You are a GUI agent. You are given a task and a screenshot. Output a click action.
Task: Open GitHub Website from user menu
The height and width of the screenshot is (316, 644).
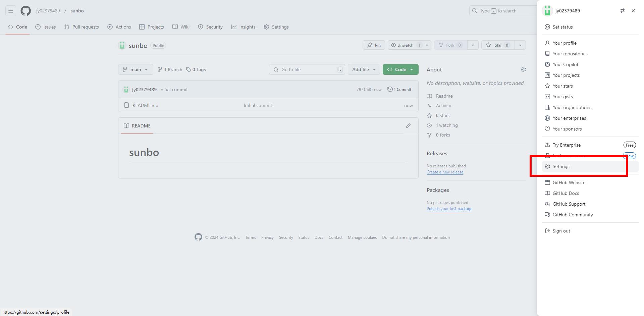(x=590, y=182)
